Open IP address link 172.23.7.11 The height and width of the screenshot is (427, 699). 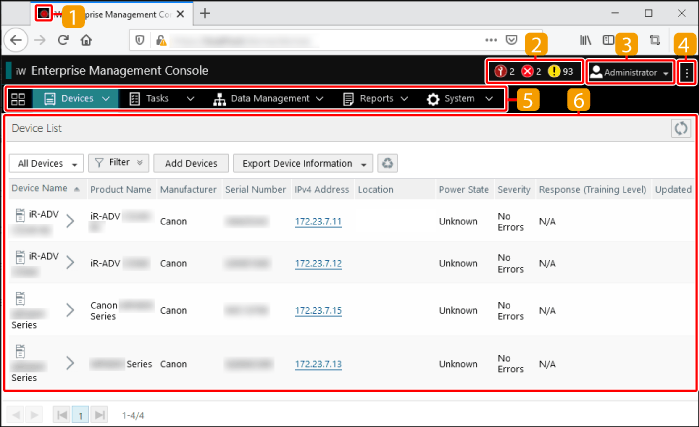pos(318,221)
